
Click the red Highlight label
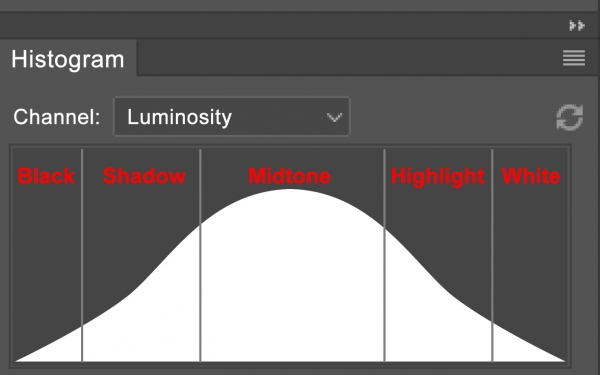438,177
